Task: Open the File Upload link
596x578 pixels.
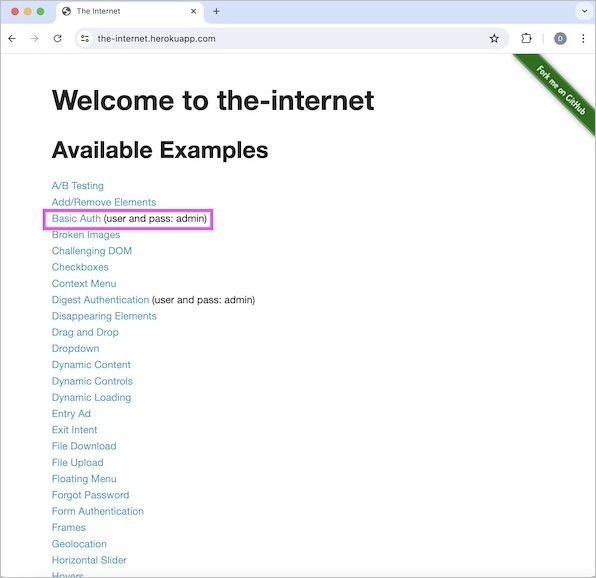Action: [x=78, y=462]
